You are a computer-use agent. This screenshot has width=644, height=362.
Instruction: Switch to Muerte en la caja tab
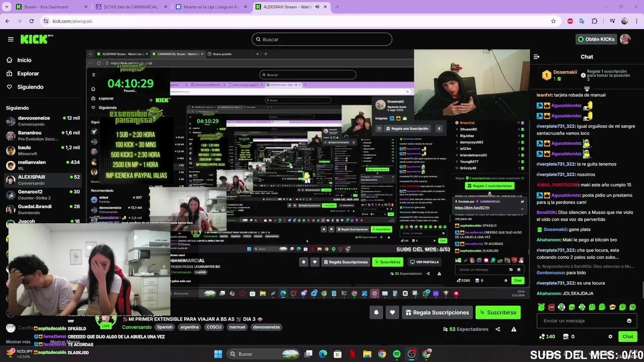coord(210,7)
